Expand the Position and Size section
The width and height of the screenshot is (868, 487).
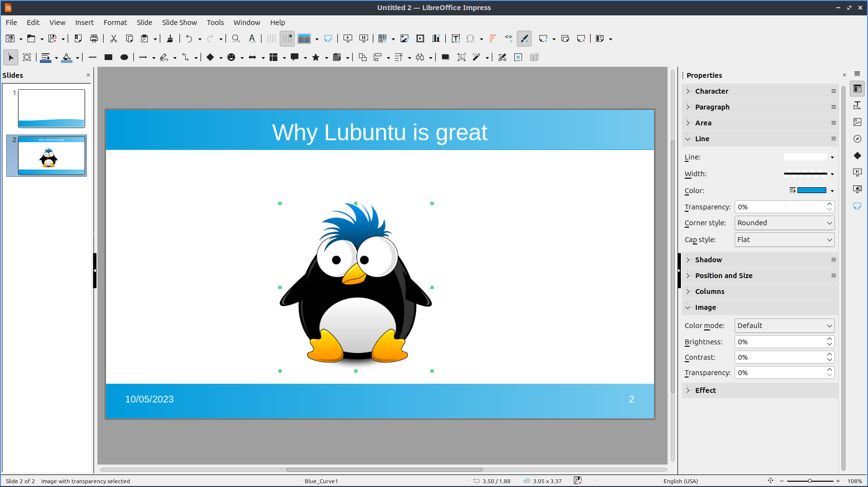pyautogui.click(x=724, y=276)
